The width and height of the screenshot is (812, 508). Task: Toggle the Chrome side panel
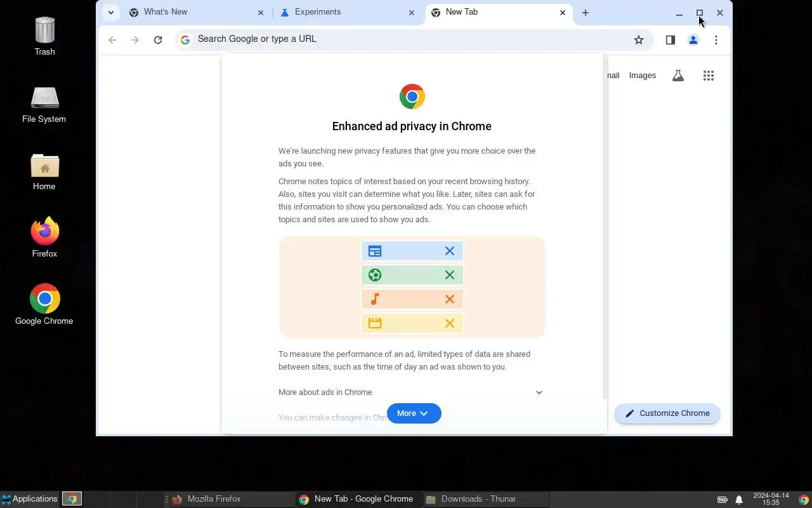tap(671, 40)
